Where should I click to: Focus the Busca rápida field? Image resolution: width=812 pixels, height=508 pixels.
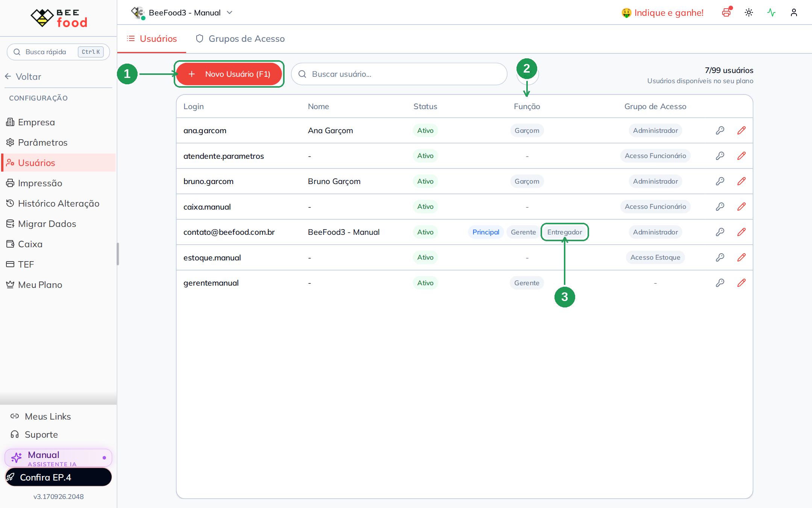[58, 52]
